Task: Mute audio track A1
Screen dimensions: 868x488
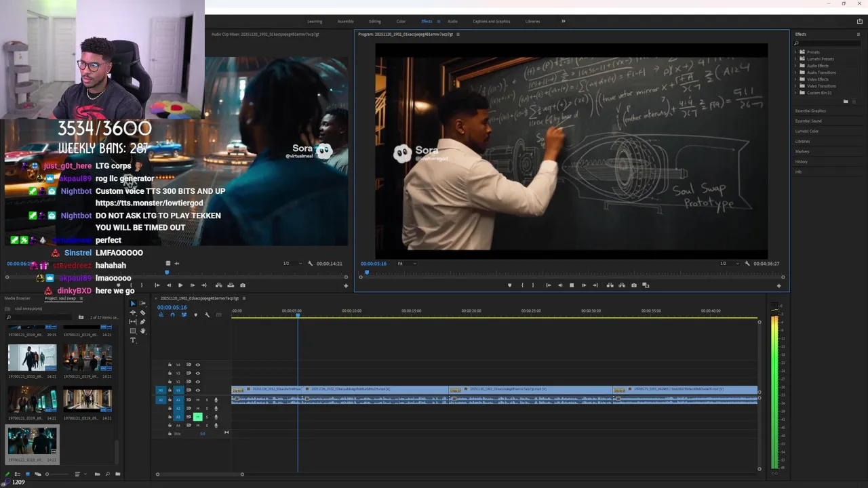Action: click(x=198, y=400)
